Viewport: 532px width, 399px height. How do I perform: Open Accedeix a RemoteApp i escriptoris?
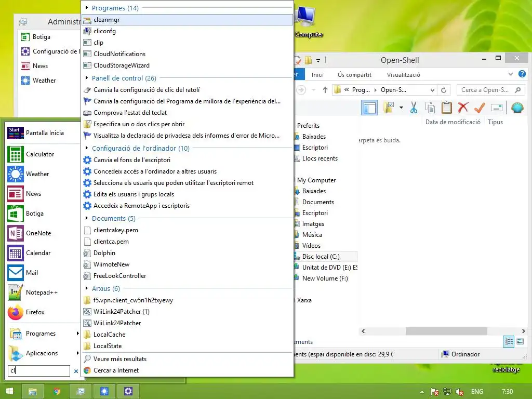187,206
